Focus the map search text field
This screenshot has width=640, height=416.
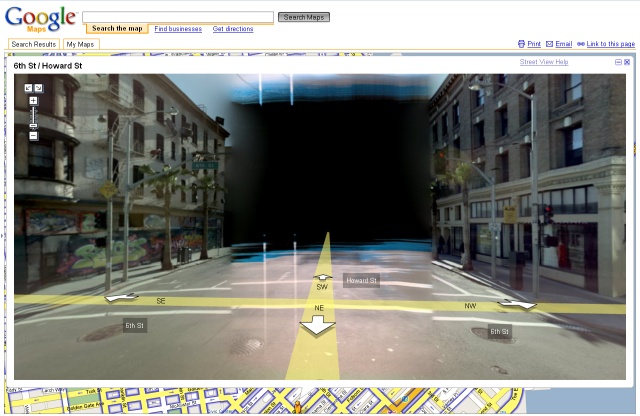click(177, 17)
